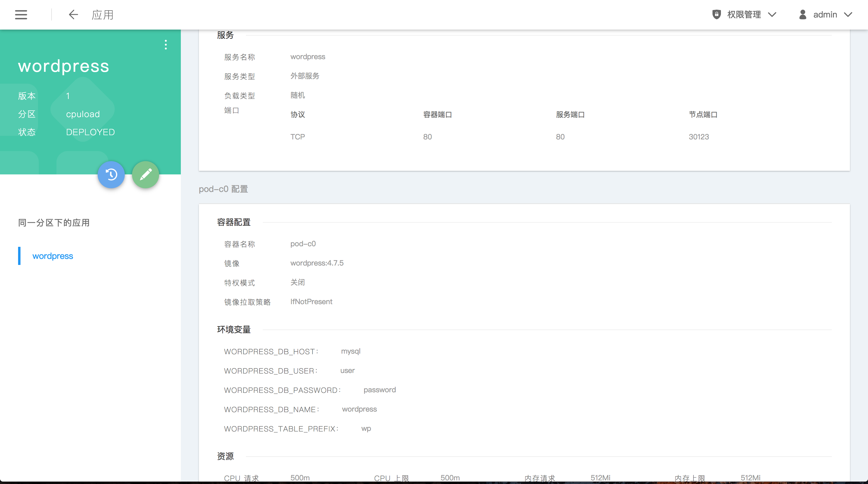Click the DEPLOYED status text
868x484 pixels.
tap(90, 132)
